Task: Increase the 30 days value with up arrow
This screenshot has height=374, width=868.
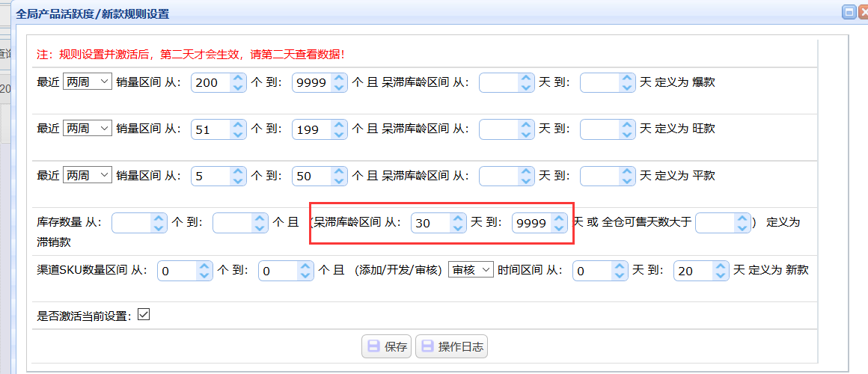Action: [x=459, y=218]
